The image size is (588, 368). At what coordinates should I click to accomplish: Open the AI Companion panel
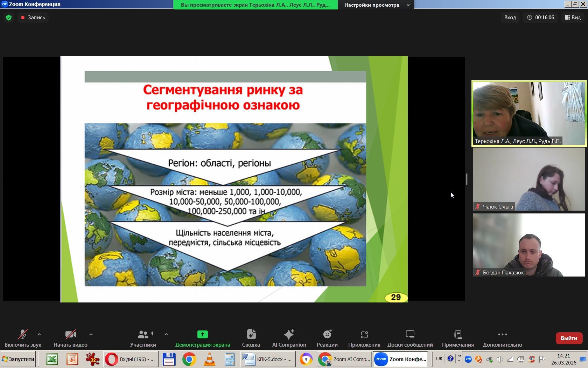click(x=289, y=338)
